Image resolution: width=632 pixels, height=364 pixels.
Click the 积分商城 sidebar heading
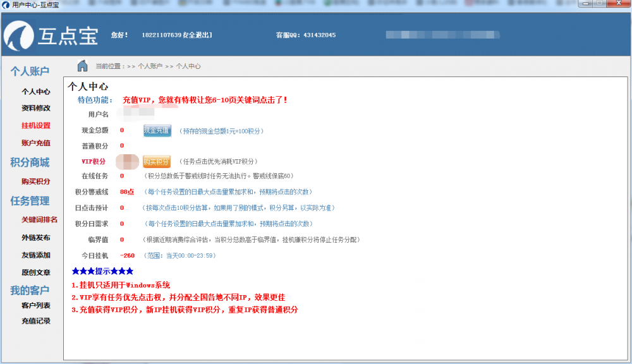click(30, 162)
